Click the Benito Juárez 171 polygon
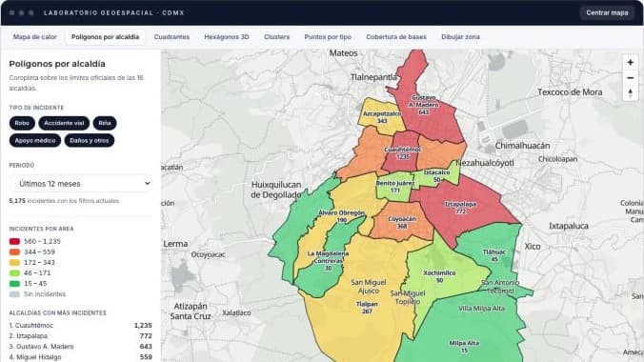 (395, 187)
